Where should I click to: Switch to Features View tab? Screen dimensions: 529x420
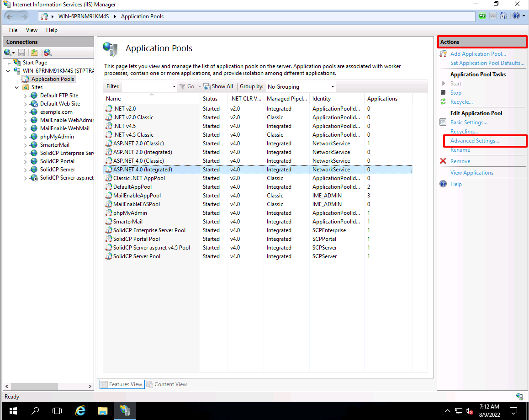pos(122,384)
